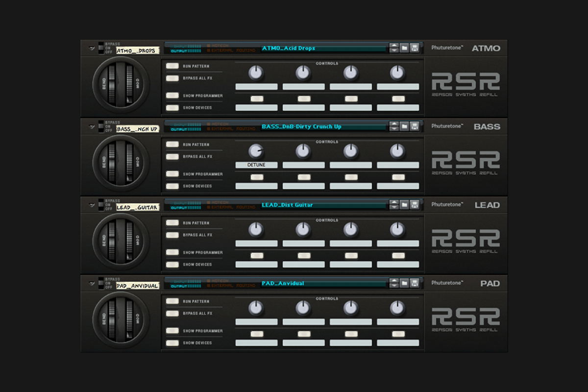This screenshot has width=588, height=392.
Task: Click the PAD__ANVIDUAL device name tape
Action: pyautogui.click(x=138, y=286)
